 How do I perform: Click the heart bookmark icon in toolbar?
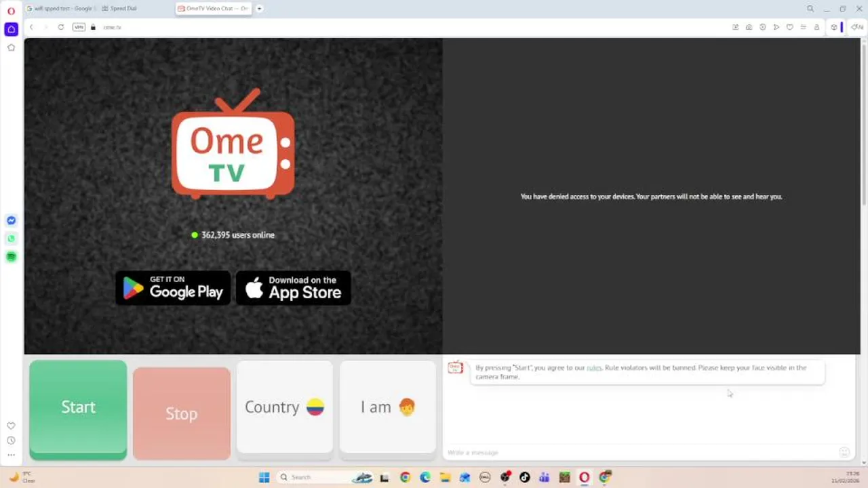(x=789, y=27)
